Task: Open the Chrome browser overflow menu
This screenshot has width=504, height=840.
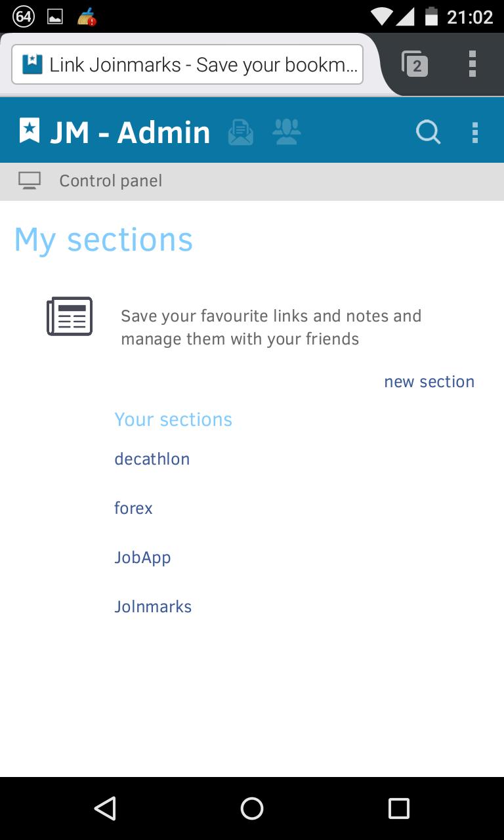Action: point(472,64)
